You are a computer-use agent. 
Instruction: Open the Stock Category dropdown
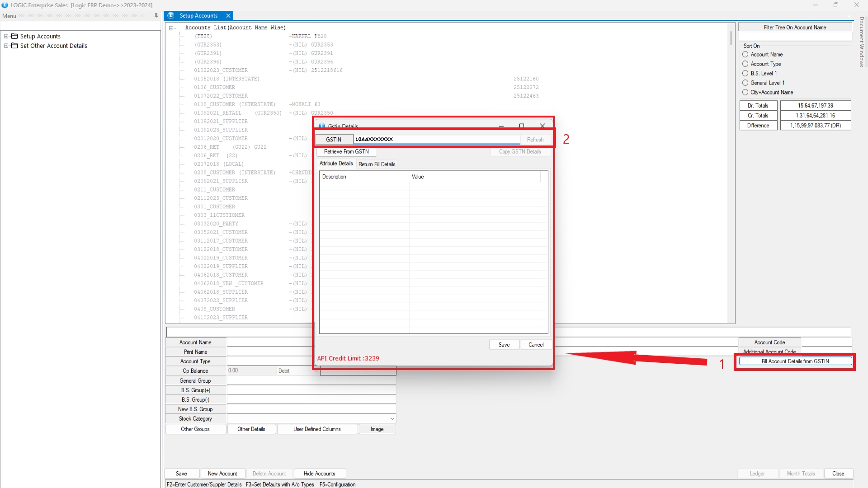coord(392,419)
